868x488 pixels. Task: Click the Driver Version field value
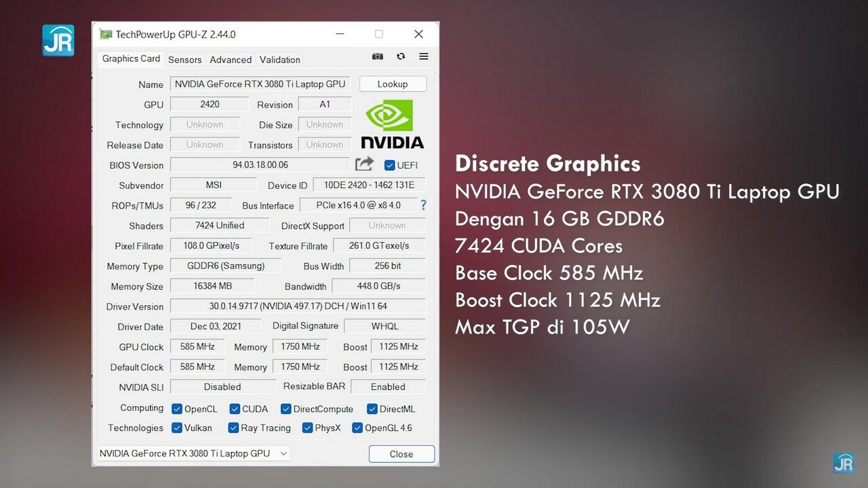click(298, 306)
